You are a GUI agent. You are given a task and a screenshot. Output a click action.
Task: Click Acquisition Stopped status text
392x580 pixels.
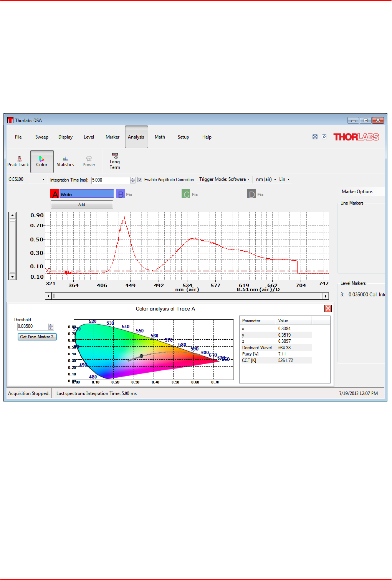29,393
